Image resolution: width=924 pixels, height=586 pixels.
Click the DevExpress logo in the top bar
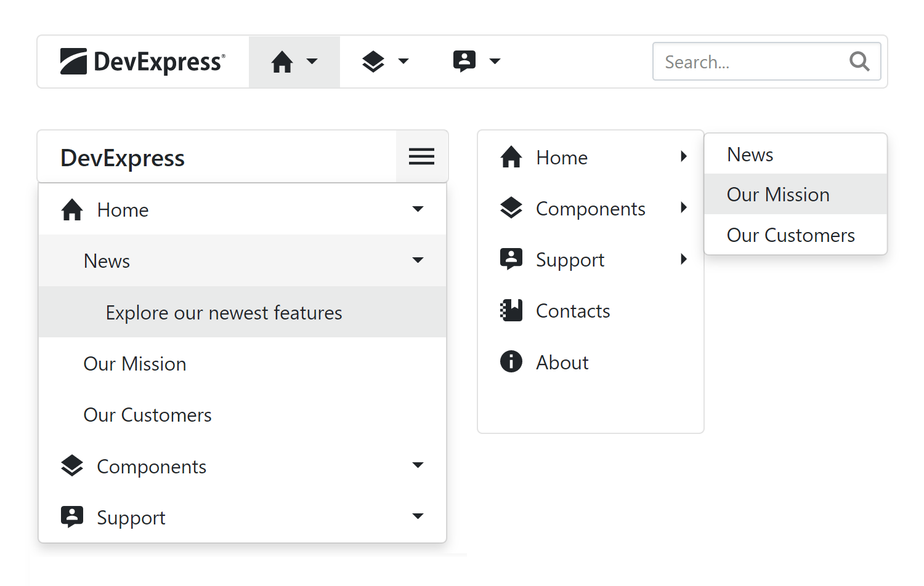[143, 62]
